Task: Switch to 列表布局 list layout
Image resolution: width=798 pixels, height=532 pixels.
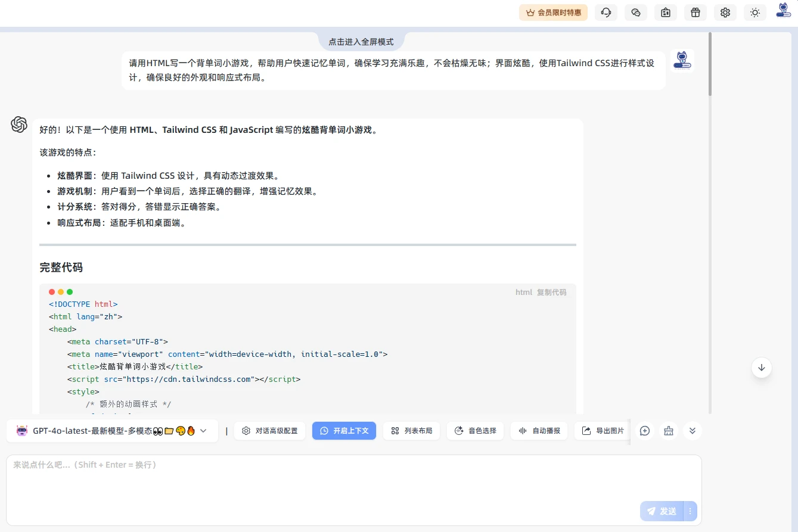Action: (x=412, y=431)
